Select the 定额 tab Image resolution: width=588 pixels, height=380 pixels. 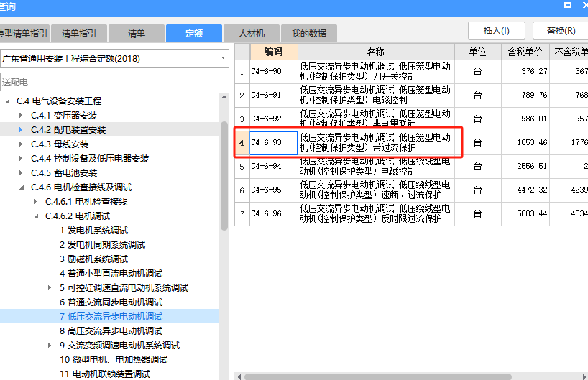[194, 34]
